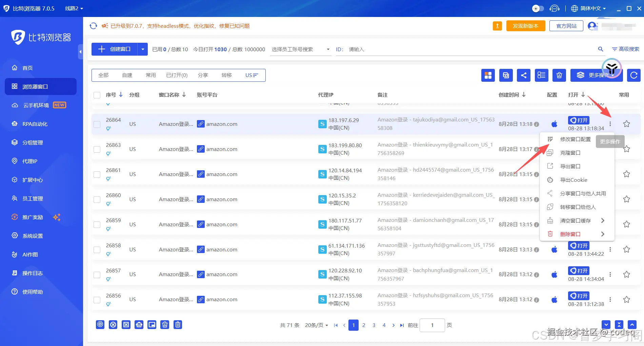Open the 线路2 line dropdown
The width and height of the screenshot is (644, 346).
coord(74,8)
